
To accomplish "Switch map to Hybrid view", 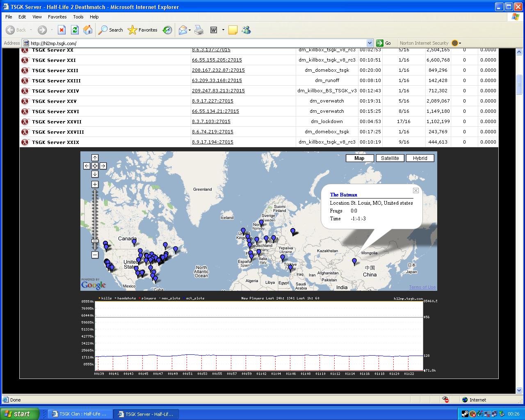I will point(420,158).
